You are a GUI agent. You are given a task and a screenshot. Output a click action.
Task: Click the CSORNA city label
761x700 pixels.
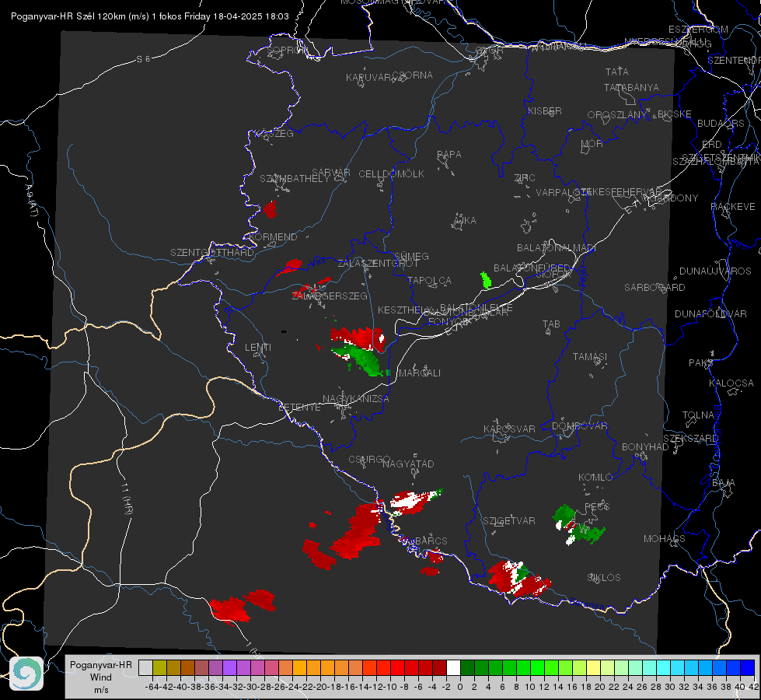point(413,75)
